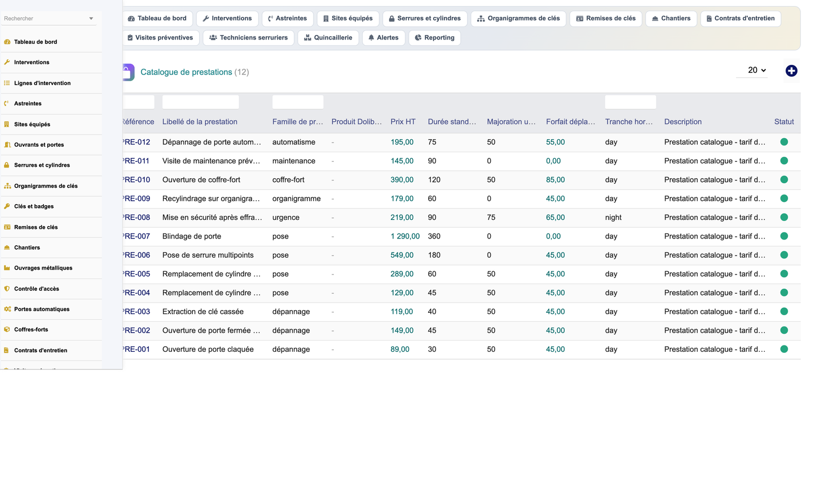
Task: Click the Chantiers helmet icon in sidebar
Action: [x=7, y=247]
